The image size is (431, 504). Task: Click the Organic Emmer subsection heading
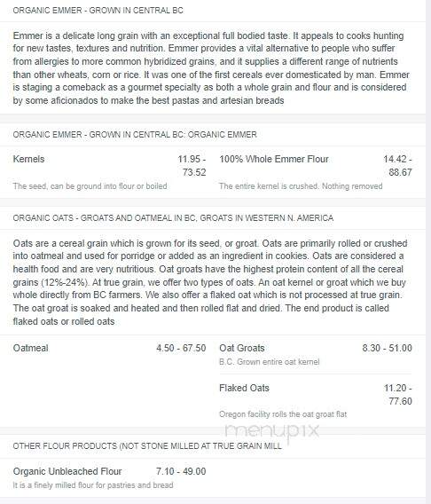coord(135,134)
